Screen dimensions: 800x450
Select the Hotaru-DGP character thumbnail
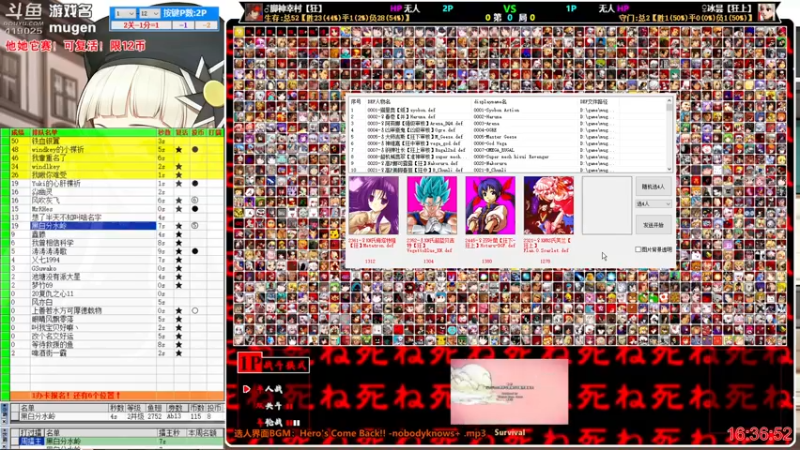(490, 206)
